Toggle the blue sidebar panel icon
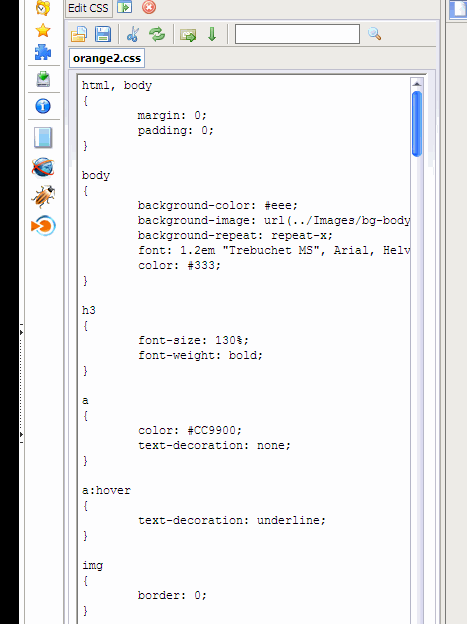467x624 pixels. [43, 138]
